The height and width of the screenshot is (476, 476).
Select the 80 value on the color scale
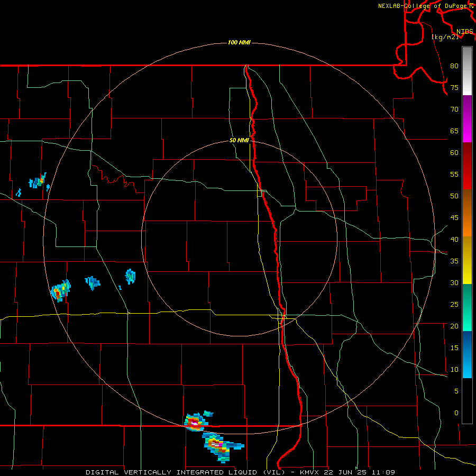point(454,66)
